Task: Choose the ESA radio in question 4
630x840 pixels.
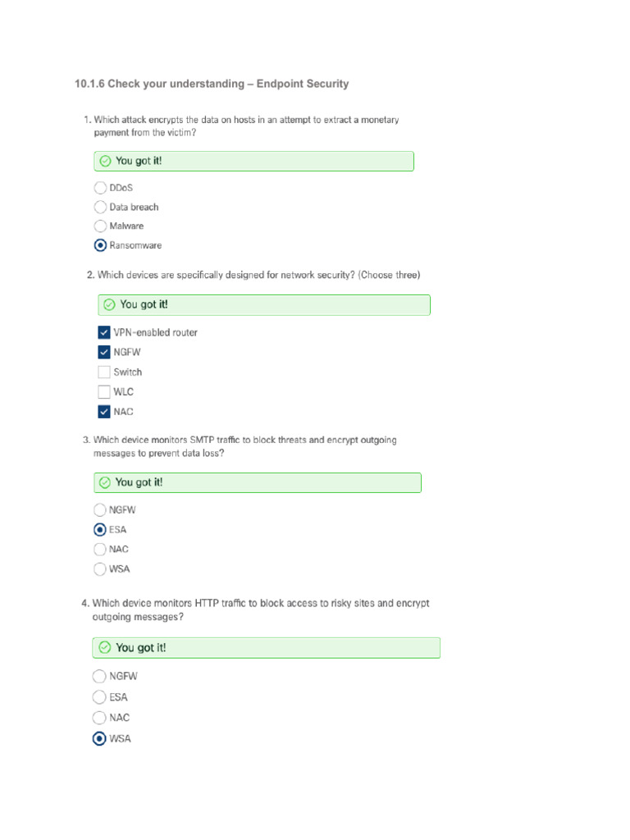Action: 99,697
